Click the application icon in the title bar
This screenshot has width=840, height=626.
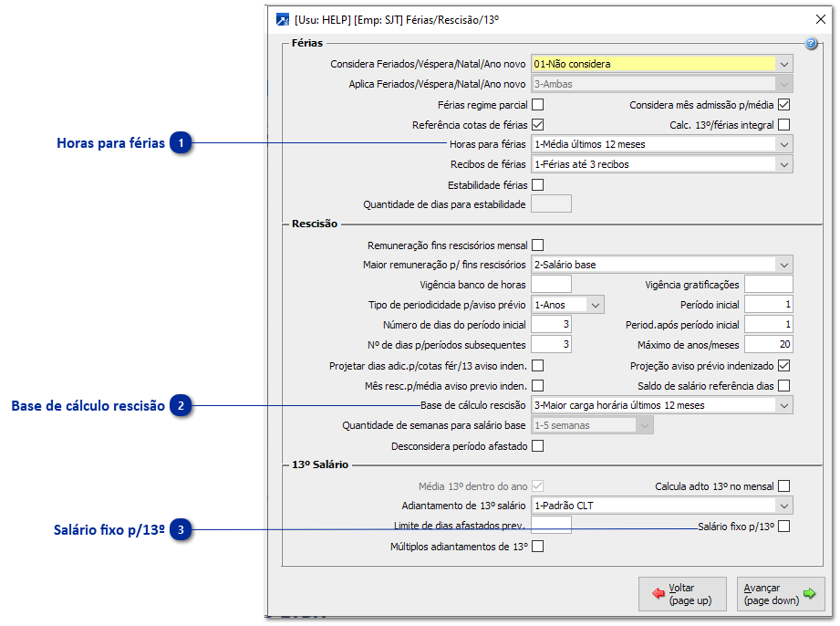click(x=283, y=20)
